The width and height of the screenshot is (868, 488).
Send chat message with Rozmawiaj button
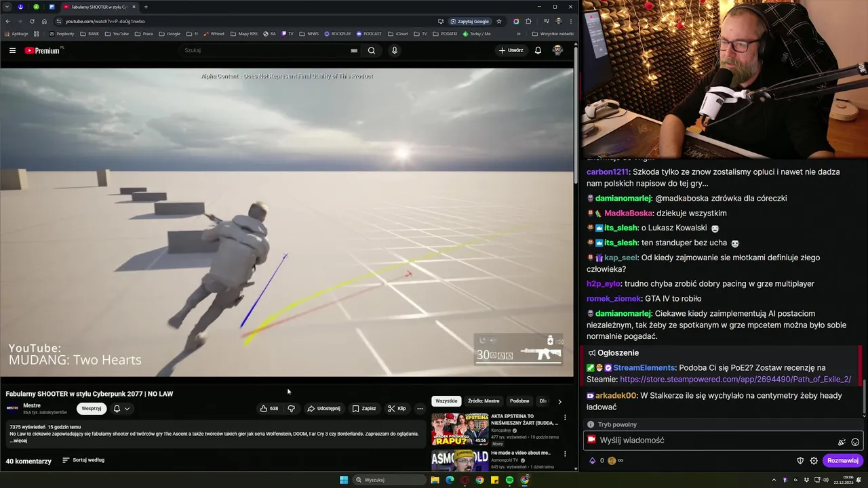pyautogui.click(x=843, y=461)
